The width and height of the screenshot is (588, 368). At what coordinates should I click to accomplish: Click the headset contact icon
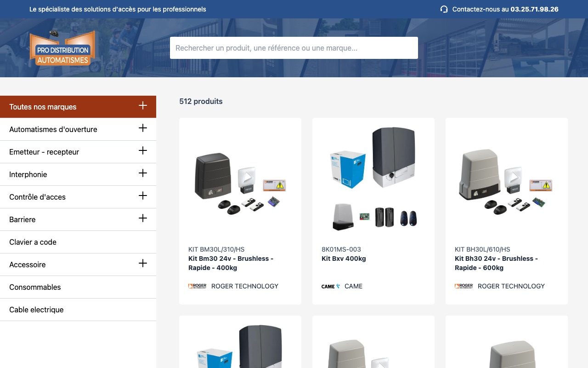(x=444, y=9)
